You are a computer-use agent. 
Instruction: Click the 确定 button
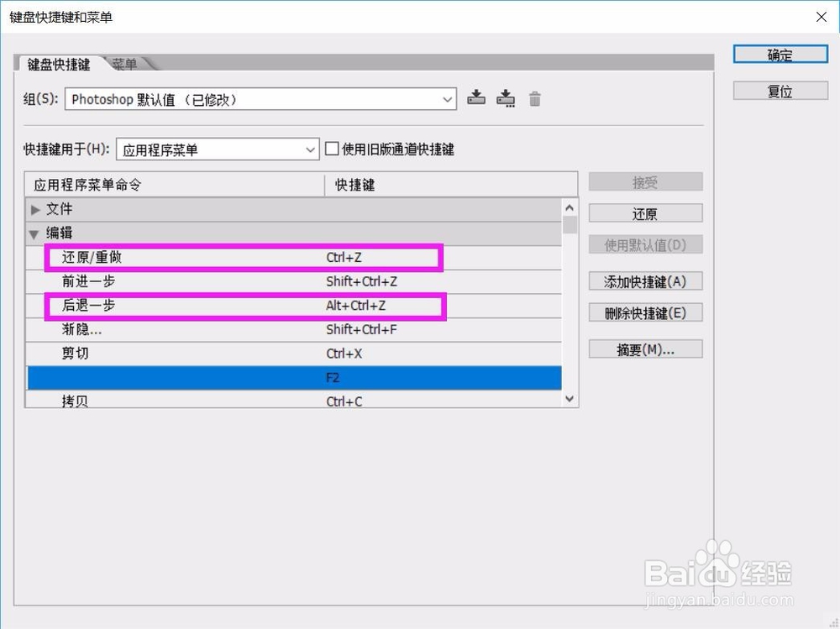780,54
